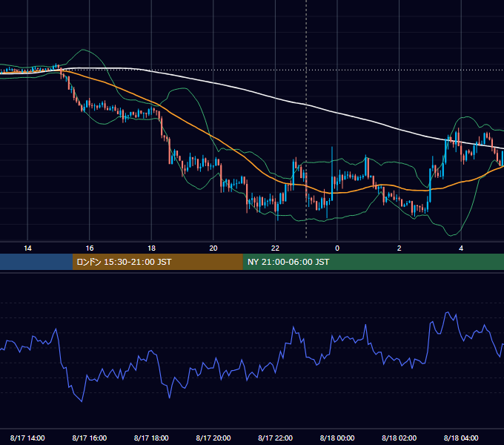Click the 0 hour axis label
The image size is (504, 445).
pos(337,248)
